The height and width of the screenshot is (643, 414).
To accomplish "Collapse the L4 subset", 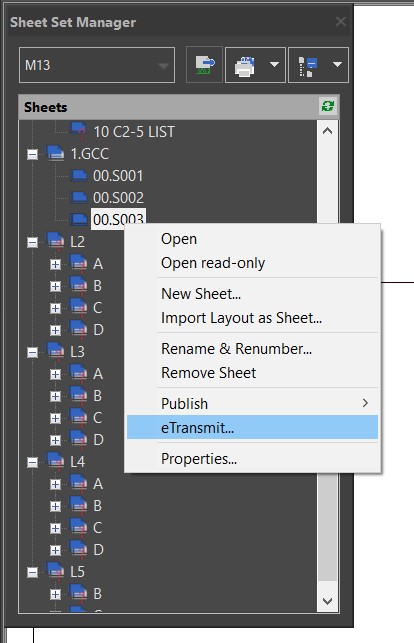I will [x=32, y=463].
